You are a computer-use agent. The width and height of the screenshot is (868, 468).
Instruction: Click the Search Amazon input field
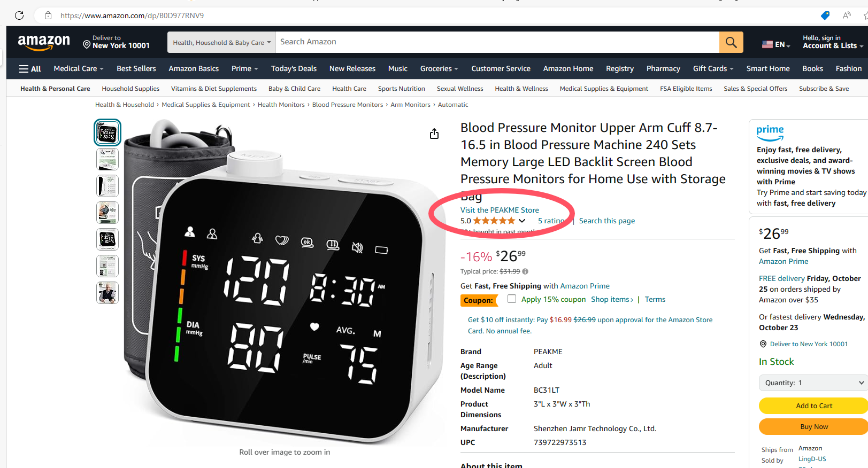pyautogui.click(x=497, y=42)
